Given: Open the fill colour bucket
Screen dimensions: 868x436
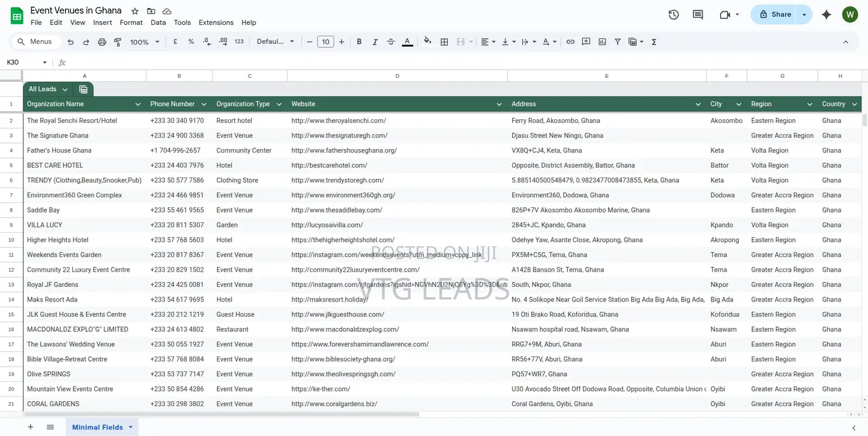Looking at the screenshot, I should [427, 41].
